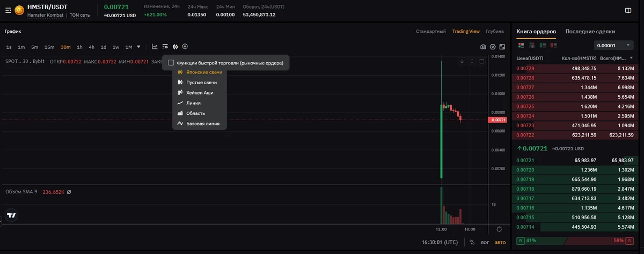Set timeframe to 1s
The image size is (644, 254).
click(x=9, y=47)
